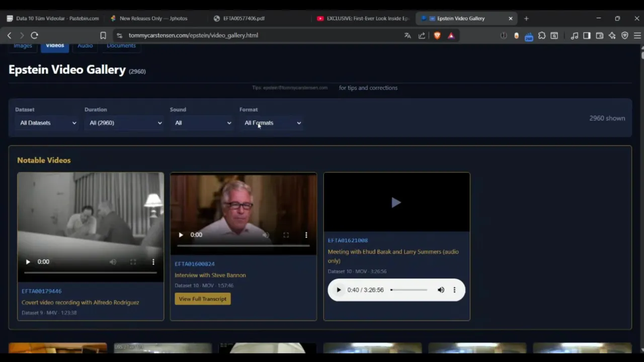Play the Ehud Barak audio recording
The height and width of the screenshot is (362, 644).
click(339, 290)
